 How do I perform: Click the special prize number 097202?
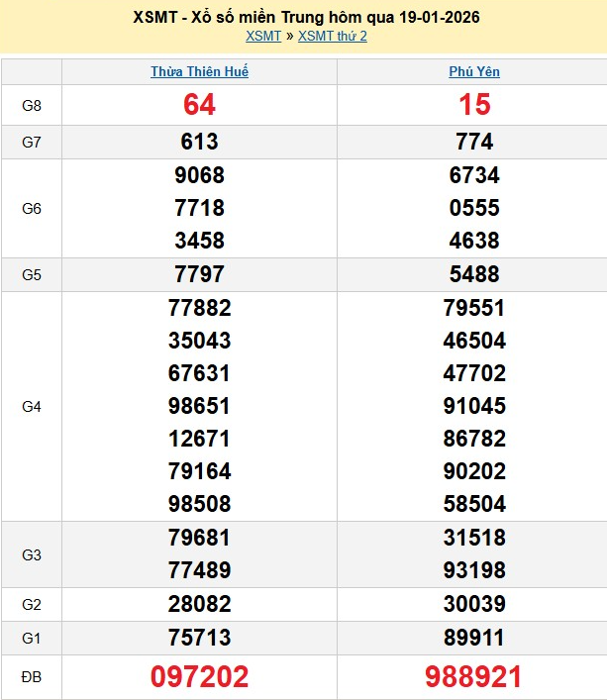(x=199, y=677)
